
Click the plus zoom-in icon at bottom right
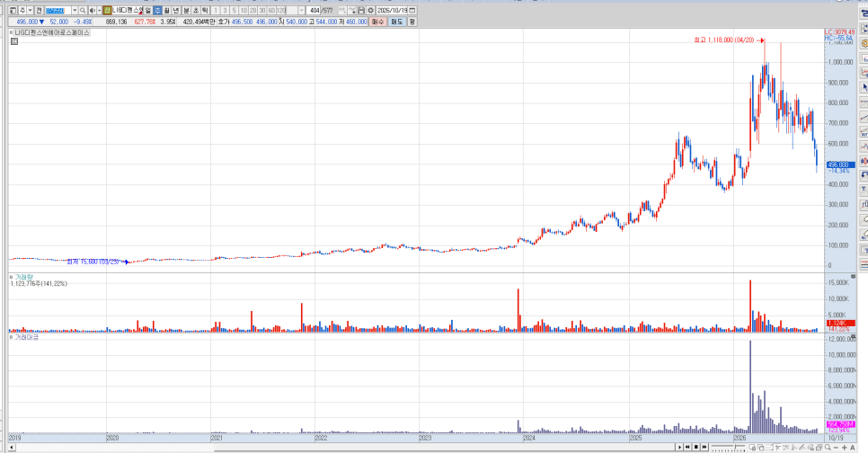(845, 447)
